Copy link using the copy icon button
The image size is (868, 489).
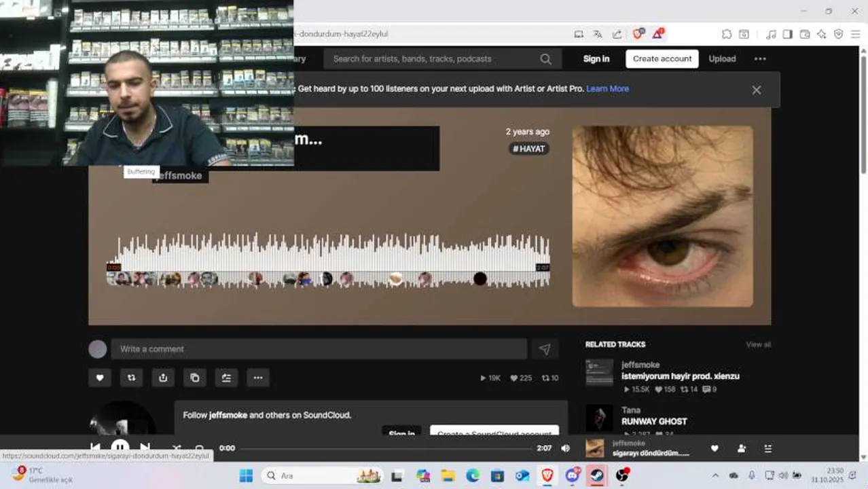[195, 378]
